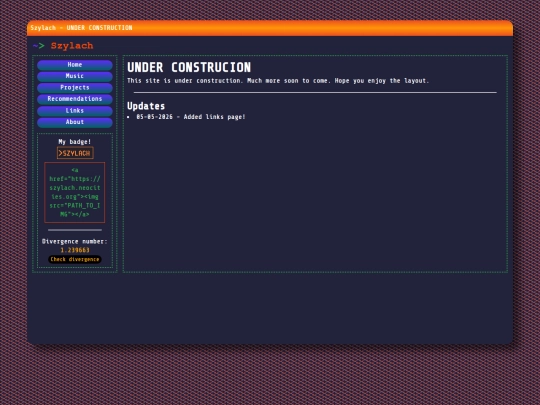Visit the Recommendations page

[x=75, y=99]
